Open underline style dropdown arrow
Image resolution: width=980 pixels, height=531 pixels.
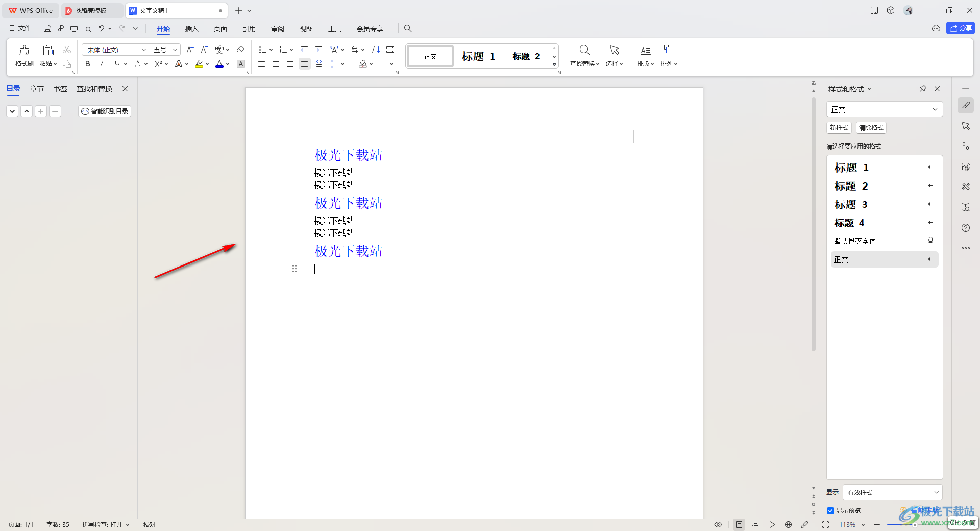click(x=126, y=64)
